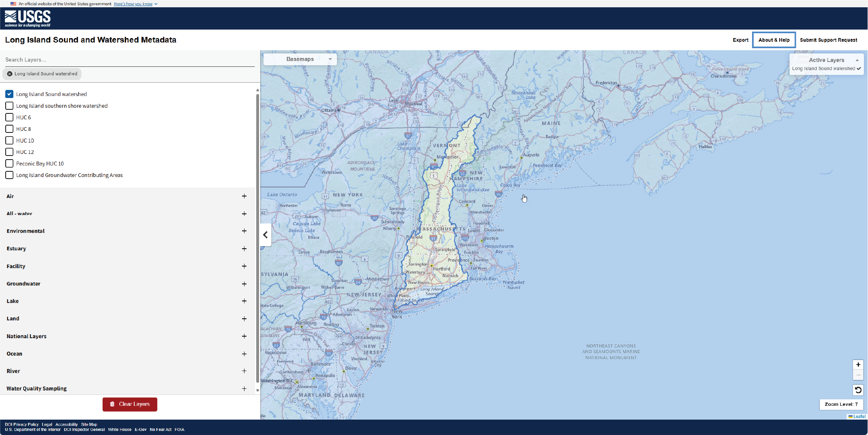Image resolution: width=868 pixels, height=435 pixels.
Task: Uncheck Long Island Sound watershed layer
Action: (x=9, y=94)
